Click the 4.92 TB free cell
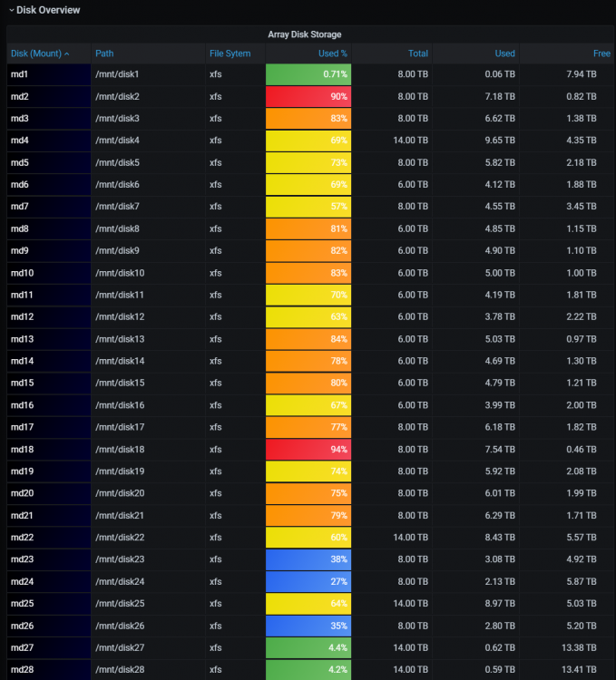The width and height of the screenshot is (616, 680). (567, 559)
